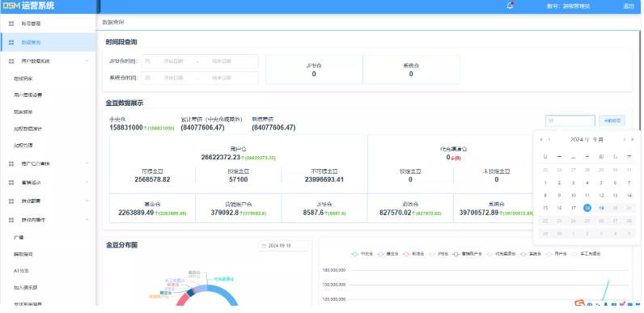Click the grid icon beside 营销活动

[x=11, y=182]
